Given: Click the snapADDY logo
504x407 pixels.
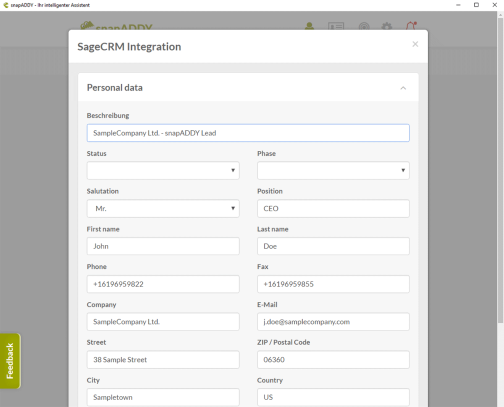Looking at the screenshot, I should 116,26.
